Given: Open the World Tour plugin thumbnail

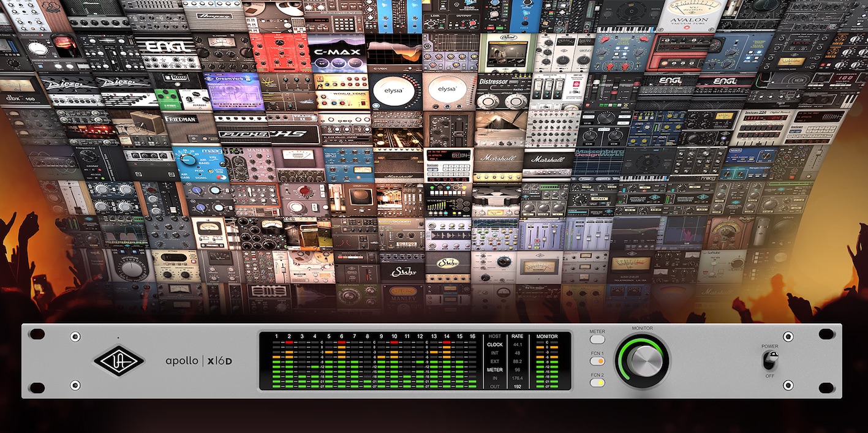Looking at the screenshot, I should coord(340,92).
